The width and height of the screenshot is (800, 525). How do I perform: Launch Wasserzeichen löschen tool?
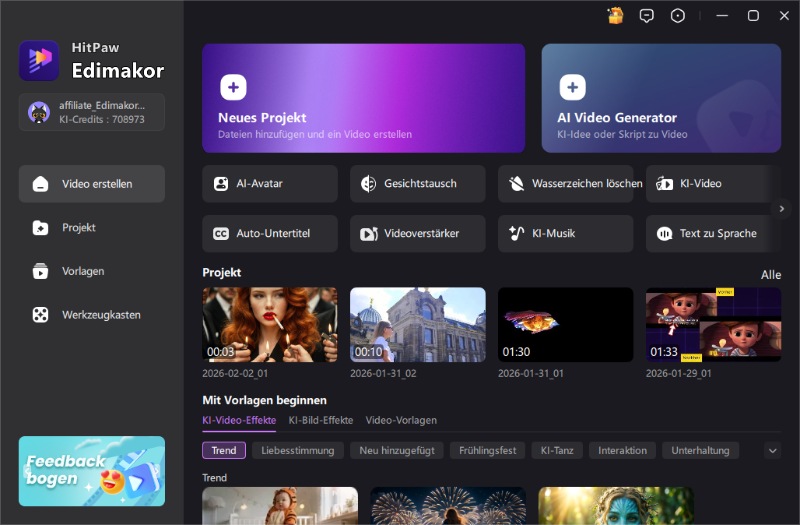pyautogui.click(x=566, y=184)
